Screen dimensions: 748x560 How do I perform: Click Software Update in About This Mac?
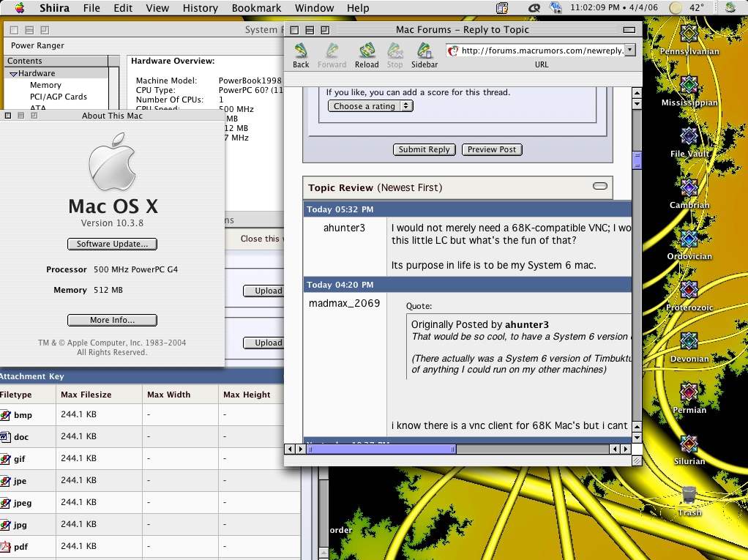click(x=112, y=244)
